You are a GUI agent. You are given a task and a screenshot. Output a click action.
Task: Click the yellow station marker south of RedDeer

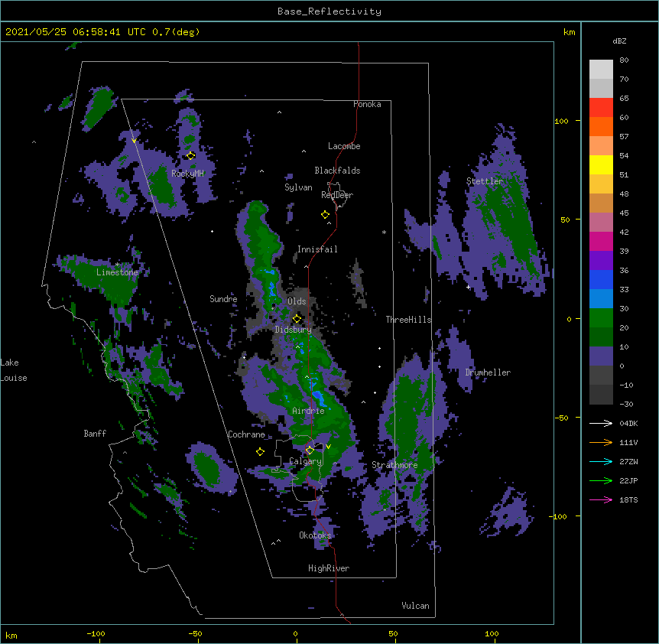coord(325,215)
